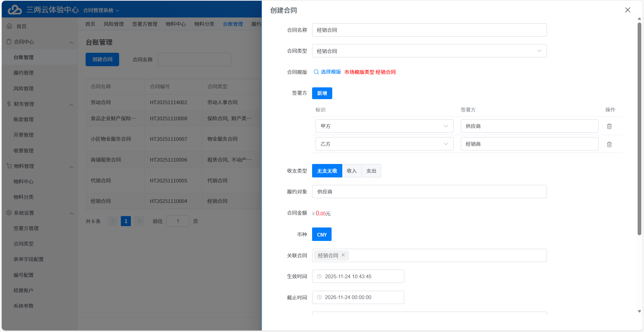Keep 无支无收 selected for 收支类型
The image size is (644, 332).
point(327,171)
